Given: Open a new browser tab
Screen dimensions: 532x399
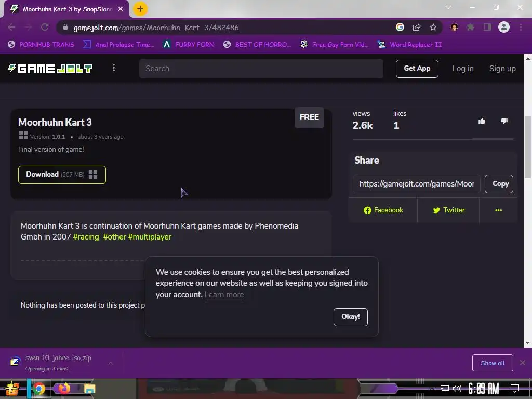Looking at the screenshot, I should [140, 9].
